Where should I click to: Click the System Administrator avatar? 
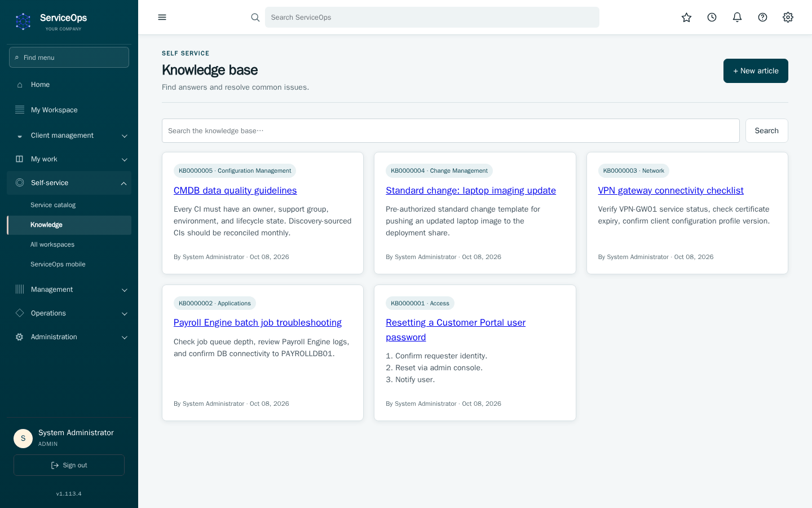click(x=23, y=439)
